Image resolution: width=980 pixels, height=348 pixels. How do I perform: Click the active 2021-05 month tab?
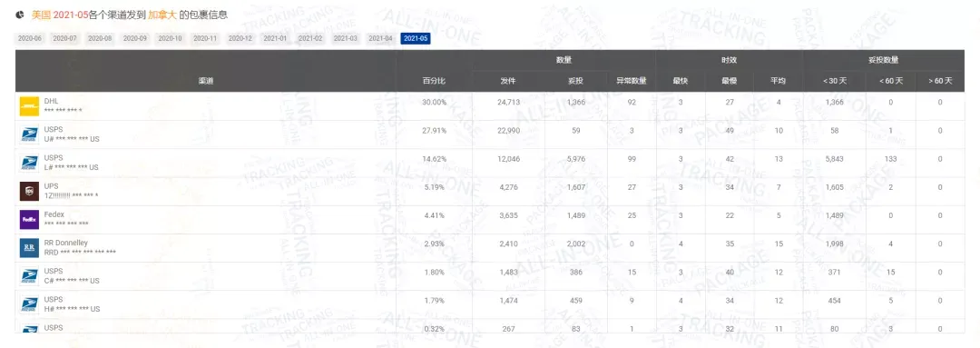pos(416,38)
